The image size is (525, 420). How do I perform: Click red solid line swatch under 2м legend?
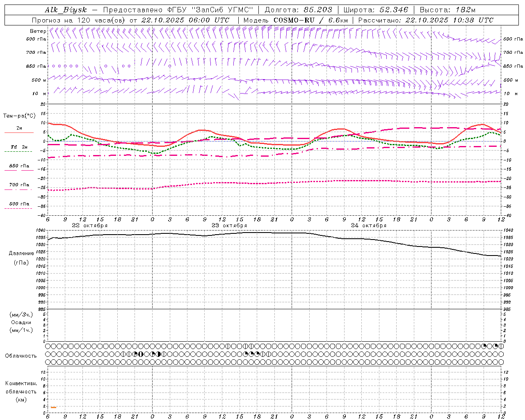[19, 133]
